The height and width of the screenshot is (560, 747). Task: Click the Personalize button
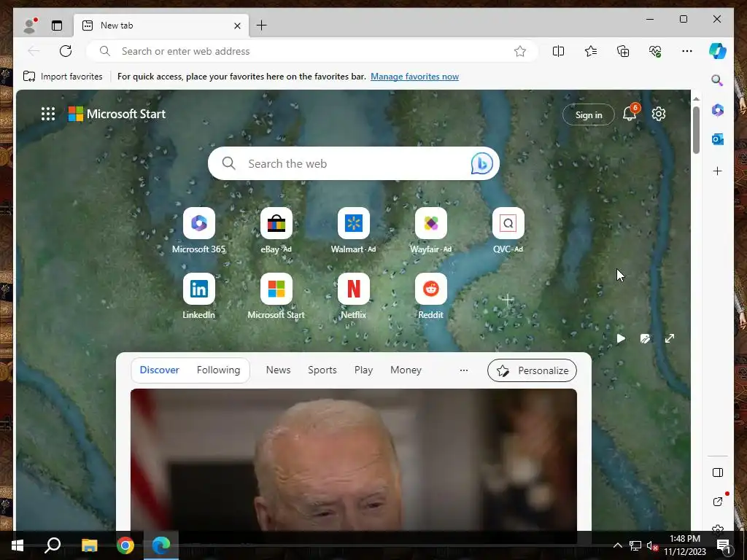(532, 370)
